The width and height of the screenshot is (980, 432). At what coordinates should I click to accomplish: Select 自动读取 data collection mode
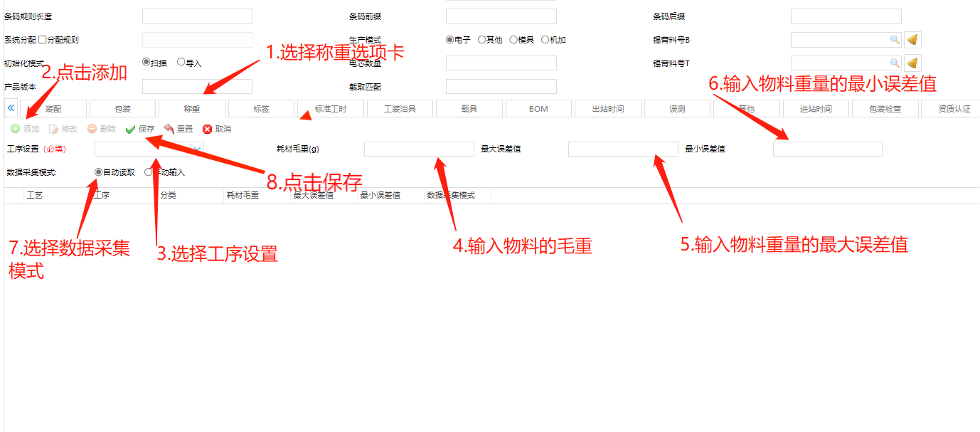[98, 172]
